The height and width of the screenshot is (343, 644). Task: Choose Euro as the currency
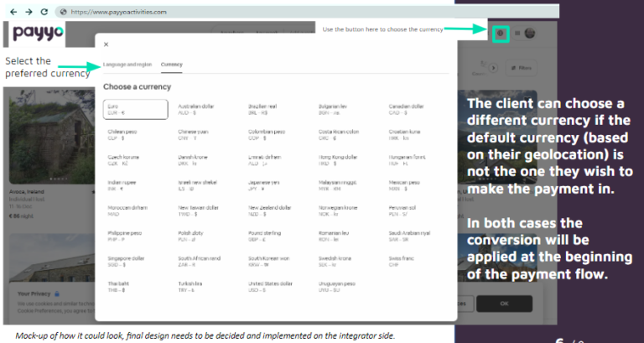pos(135,109)
